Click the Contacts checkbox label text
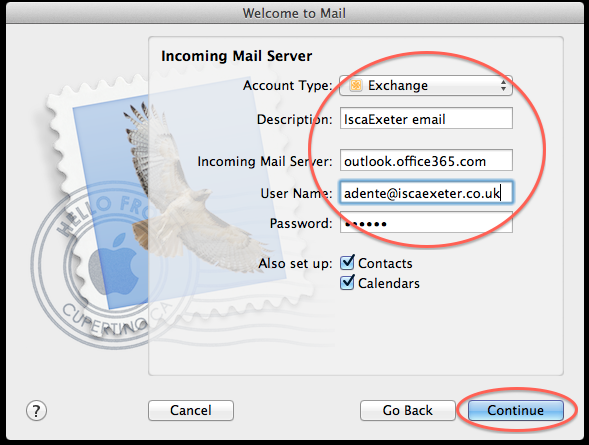Screen dimensions: 589x445 [x=385, y=263]
